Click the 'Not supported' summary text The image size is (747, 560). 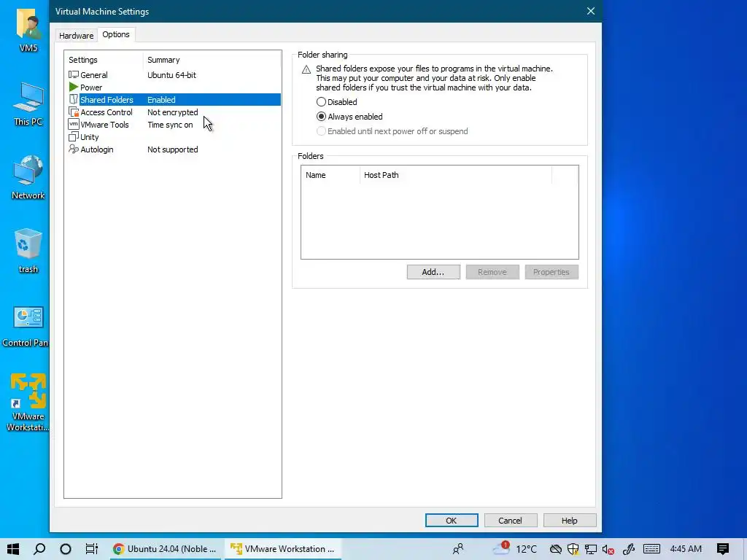(x=172, y=149)
